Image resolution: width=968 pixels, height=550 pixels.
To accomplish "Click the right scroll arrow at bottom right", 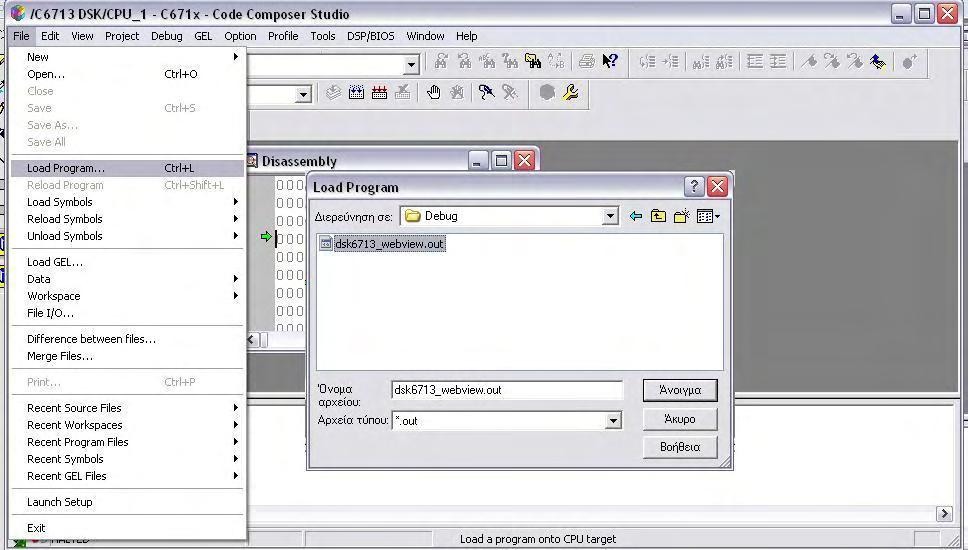I will [x=944, y=513].
